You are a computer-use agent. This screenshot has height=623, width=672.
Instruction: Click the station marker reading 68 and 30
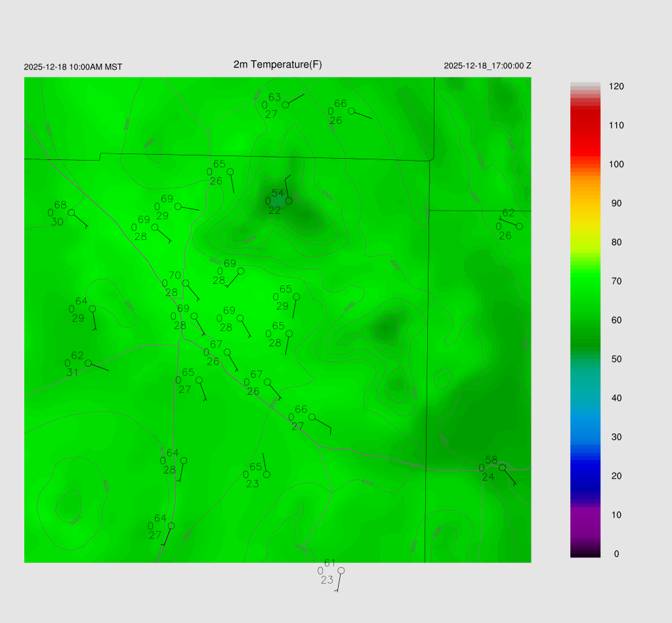pyautogui.click(x=71, y=212)
